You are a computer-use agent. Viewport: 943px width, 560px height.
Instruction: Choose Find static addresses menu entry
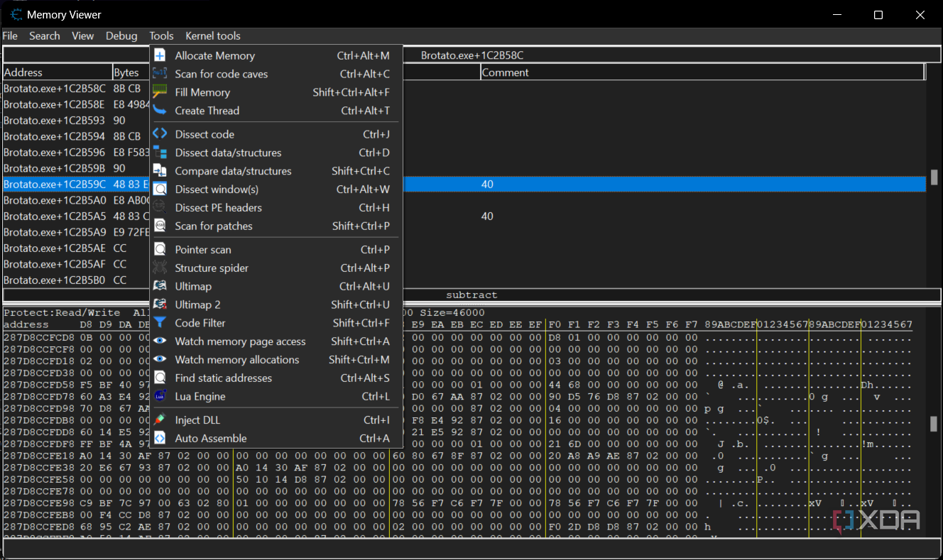[x=276, y=378]
